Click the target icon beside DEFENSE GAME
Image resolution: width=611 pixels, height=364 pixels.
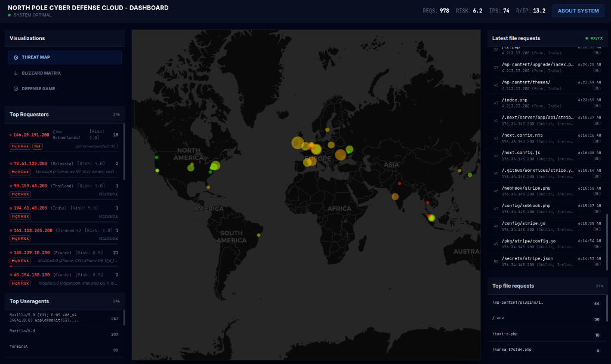click(x=15, y=88)
